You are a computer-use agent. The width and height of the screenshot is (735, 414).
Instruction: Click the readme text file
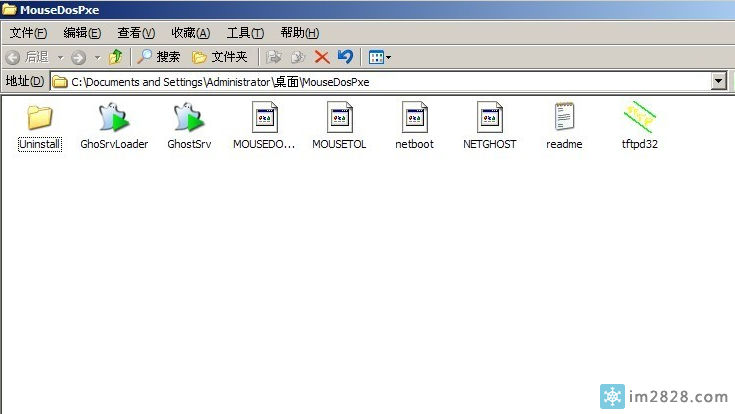click(x=564, y=119)
